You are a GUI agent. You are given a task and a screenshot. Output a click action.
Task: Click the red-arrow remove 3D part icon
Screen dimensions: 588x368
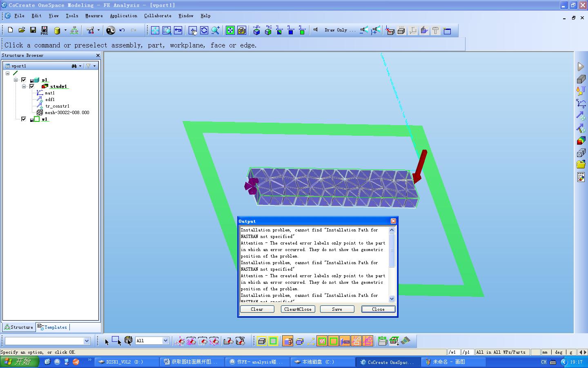[390, 30]
